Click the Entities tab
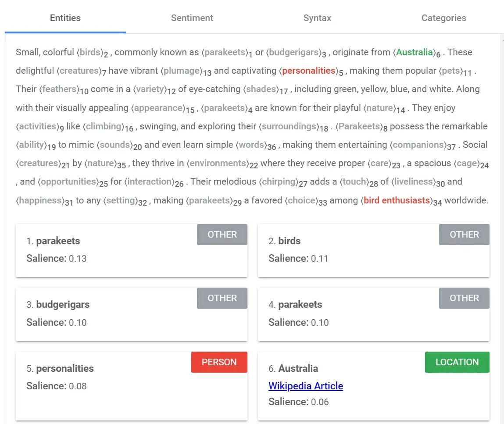504x424 pixels. (x=65, y=18)
